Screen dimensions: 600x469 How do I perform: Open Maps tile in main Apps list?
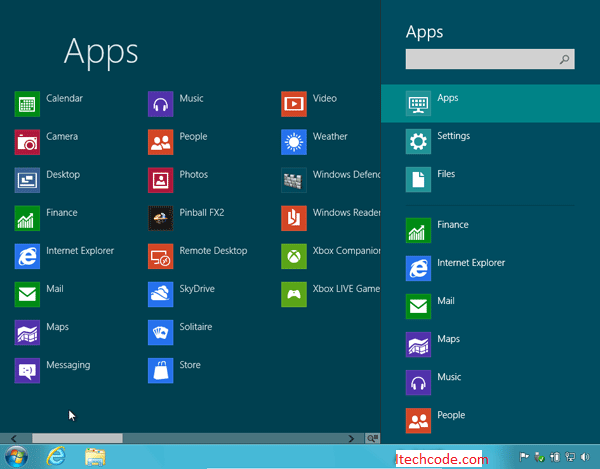click(27, 332)
